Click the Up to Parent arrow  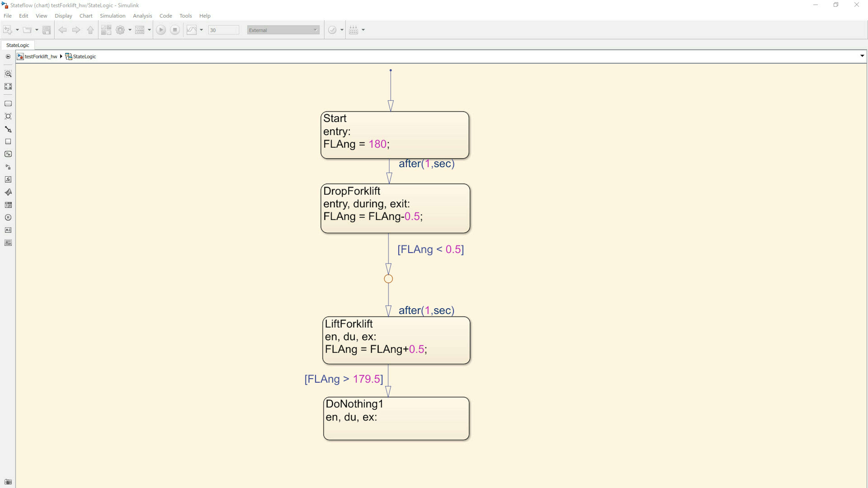[x=90, y=30]
